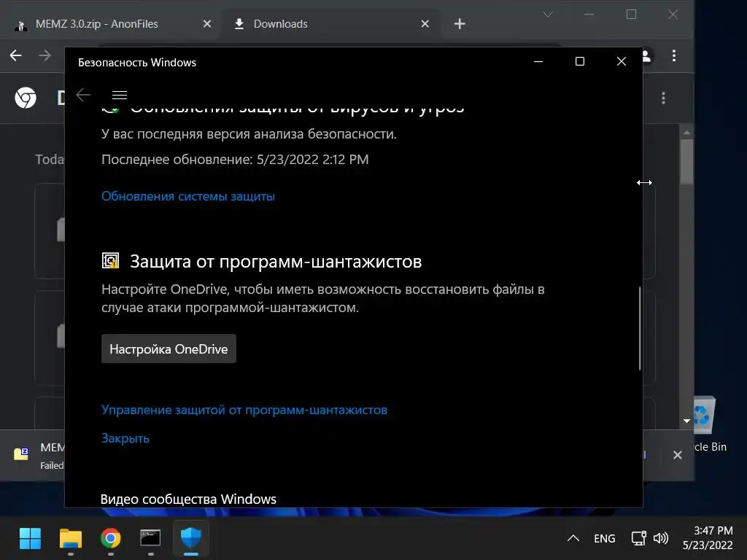Open the network status tray icon
The height and width of the screenshot is (560, 747).
click(x=638, y=539)
